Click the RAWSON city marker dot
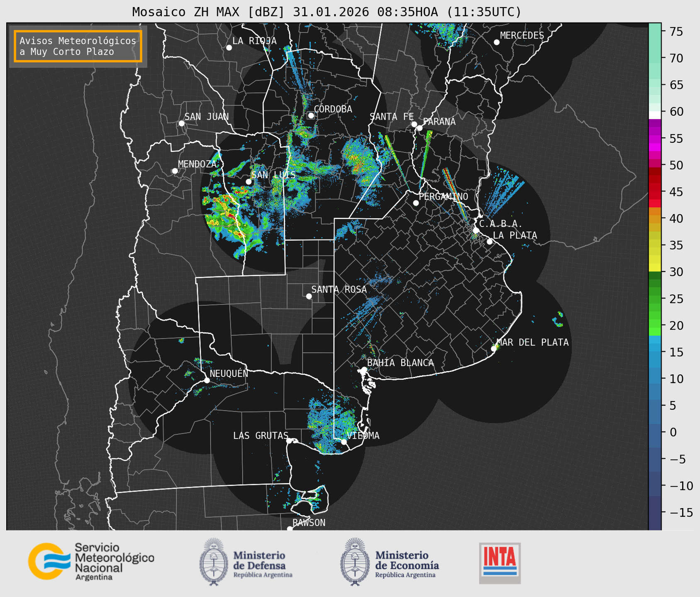The width and height of the screenshot is (700, 597). 290,528
